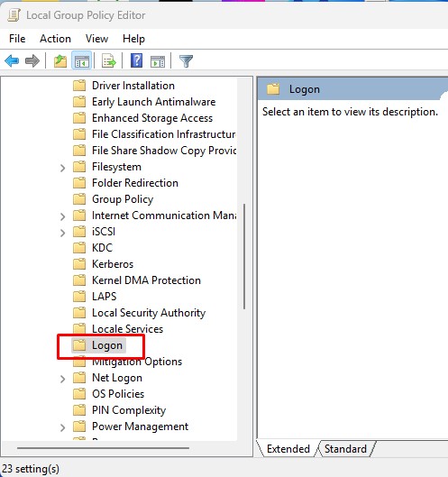This screenshot has width=448, height=477.
Task: Toggle the Show/Hide Action Pane icon
Action: coord(158,61)
